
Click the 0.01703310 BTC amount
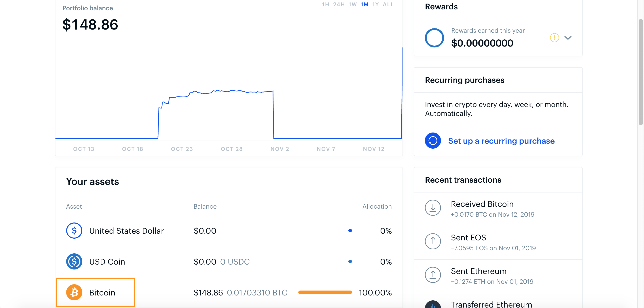tap(257, 293)
